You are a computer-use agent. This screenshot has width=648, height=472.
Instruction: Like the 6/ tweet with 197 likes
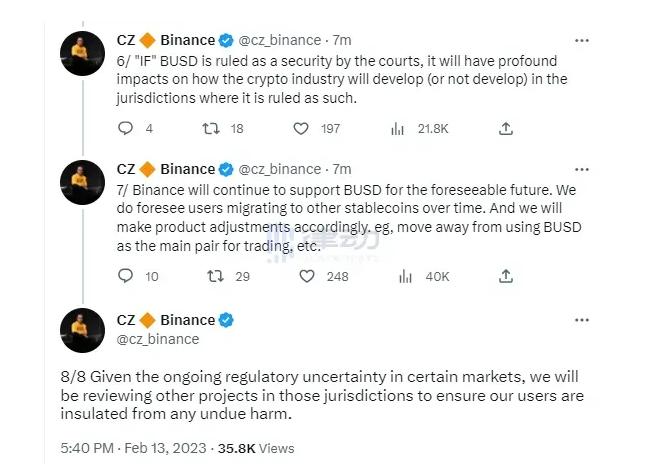pos(301,128)
